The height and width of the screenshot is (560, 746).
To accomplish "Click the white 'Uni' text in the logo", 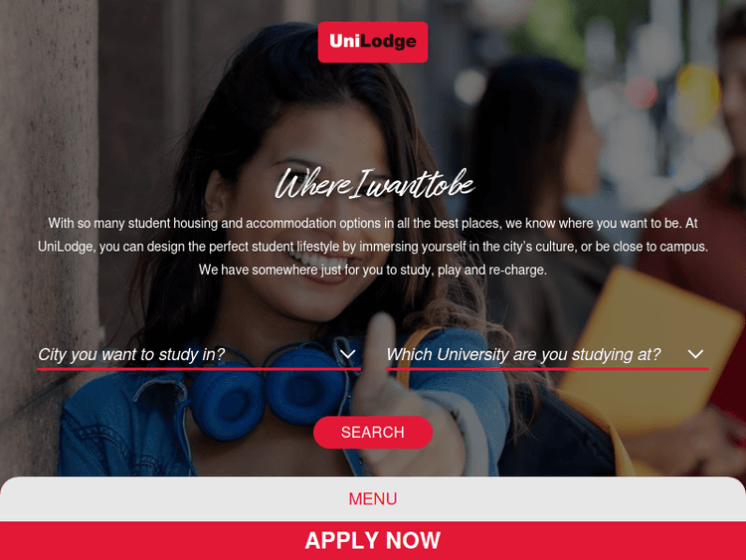I will (344, 41).
